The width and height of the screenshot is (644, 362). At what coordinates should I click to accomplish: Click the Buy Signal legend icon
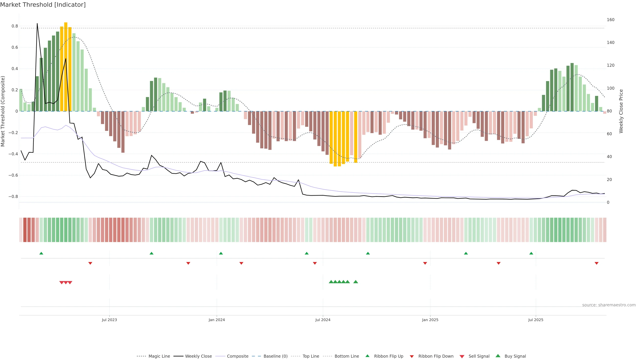coord(498,356)
